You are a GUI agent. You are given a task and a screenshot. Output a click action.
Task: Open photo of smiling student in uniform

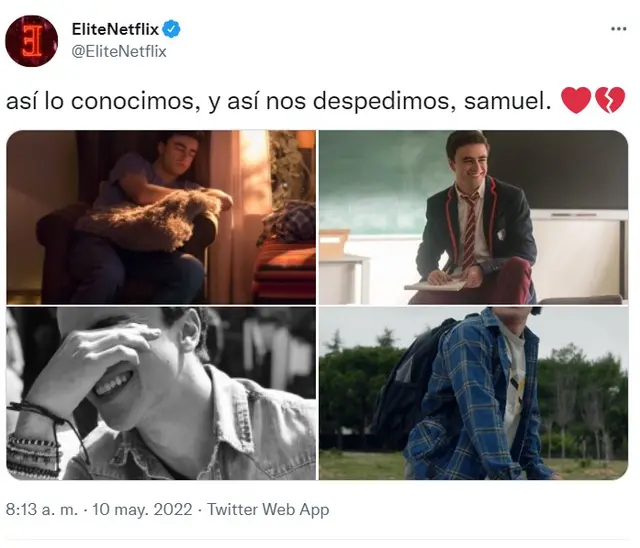pos(473,217)
